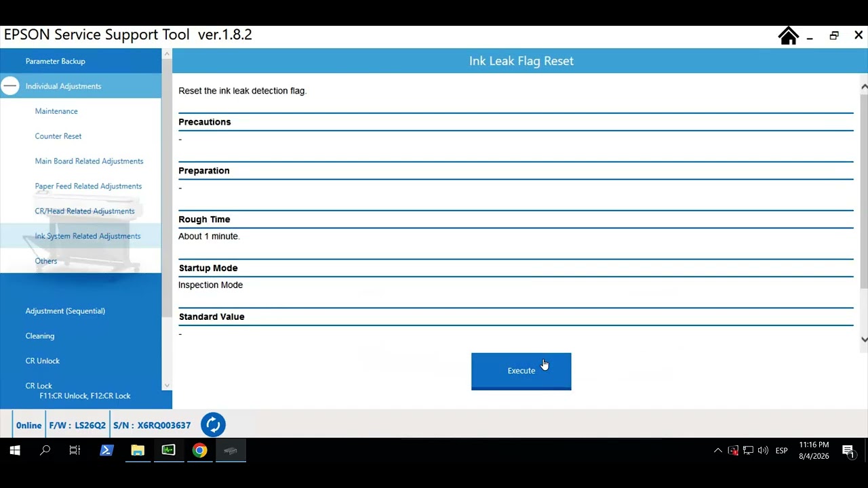Open the network tray icon

coord(748,451)
